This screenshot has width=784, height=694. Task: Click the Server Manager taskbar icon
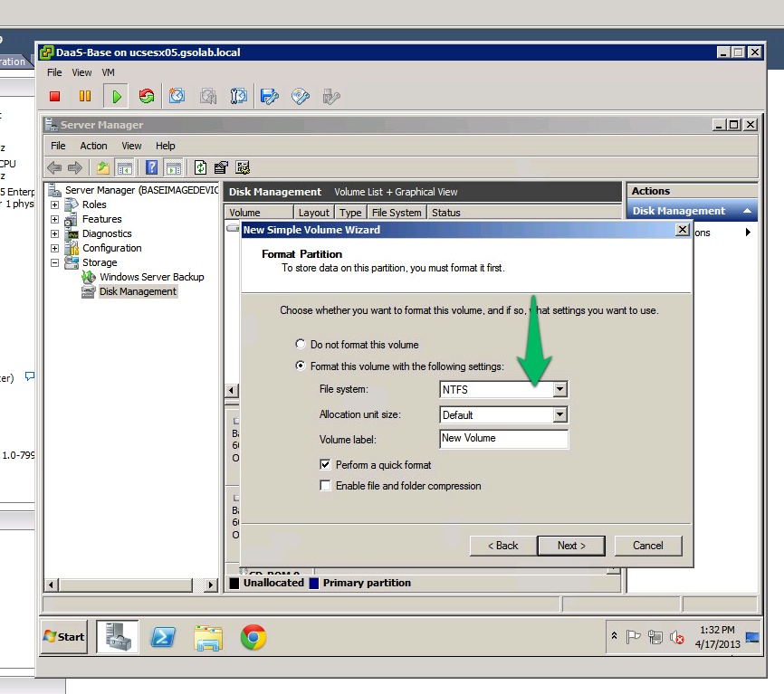point(118,636)
